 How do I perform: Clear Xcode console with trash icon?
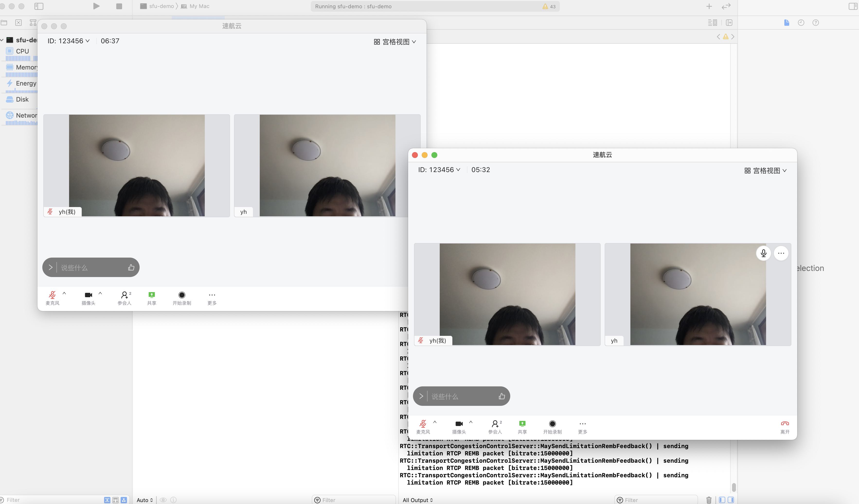tap(709, 500)
